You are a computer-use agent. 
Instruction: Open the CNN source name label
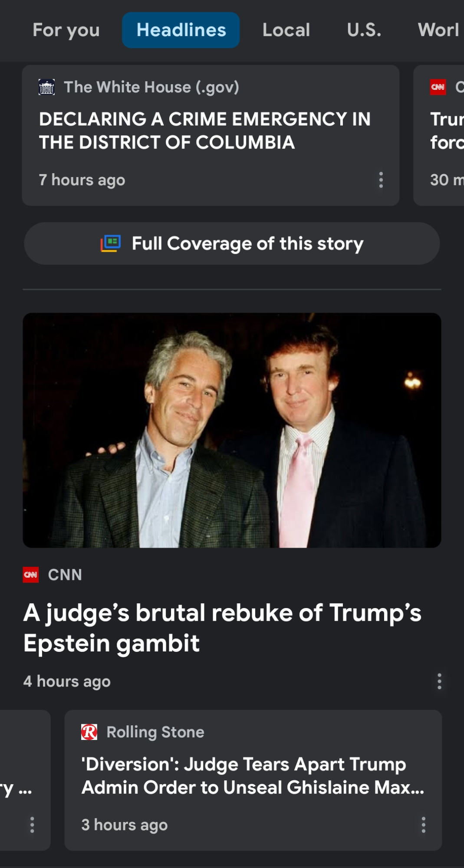click(65, 575)
